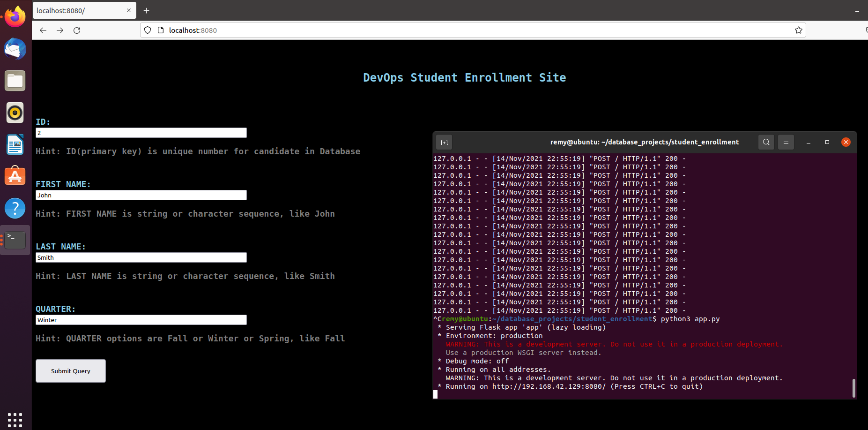Open LibreOffice Writer from the dock

tap(15, 144)
